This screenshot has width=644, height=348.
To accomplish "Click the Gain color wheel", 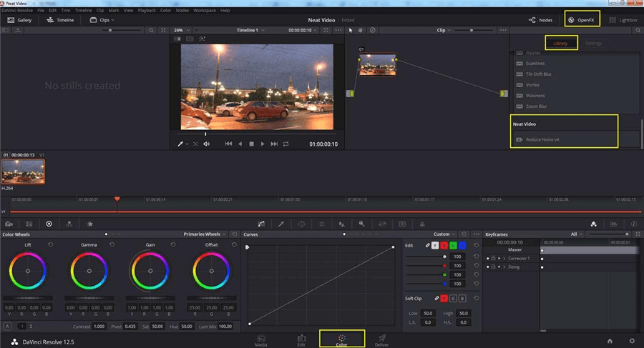I will click(150, 272).
